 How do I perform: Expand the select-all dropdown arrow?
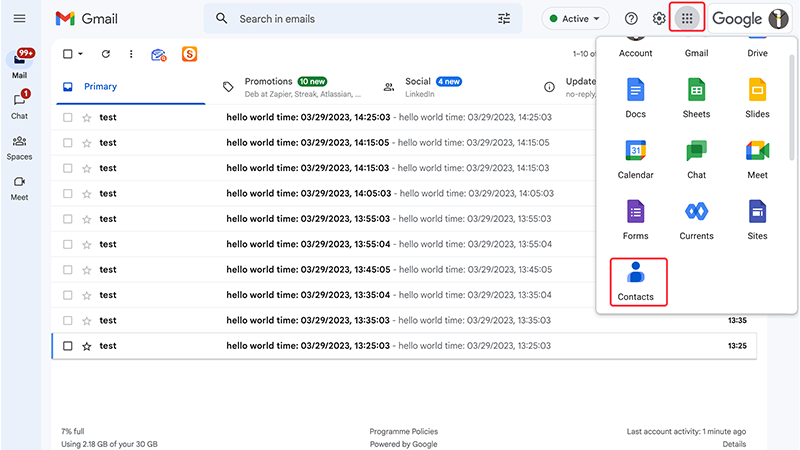(x=81, y=54)
